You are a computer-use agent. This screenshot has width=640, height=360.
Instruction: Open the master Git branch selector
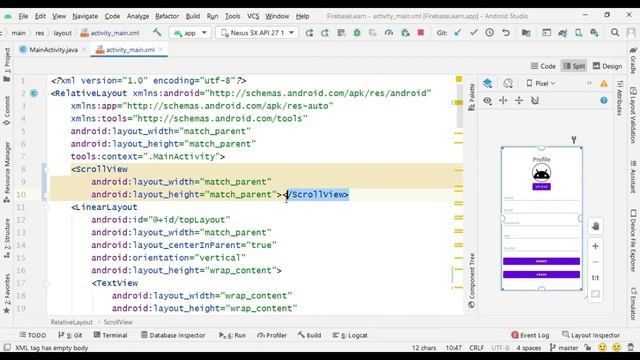coord(564,348)
